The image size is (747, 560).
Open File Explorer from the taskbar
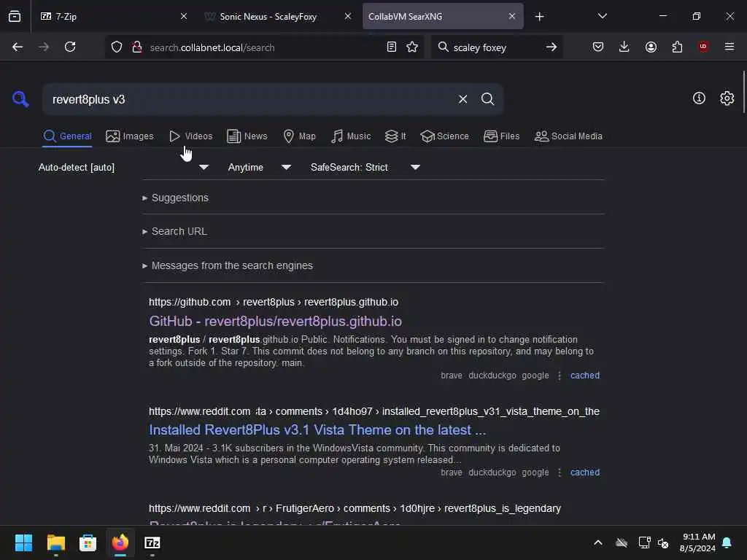[55, 542]
